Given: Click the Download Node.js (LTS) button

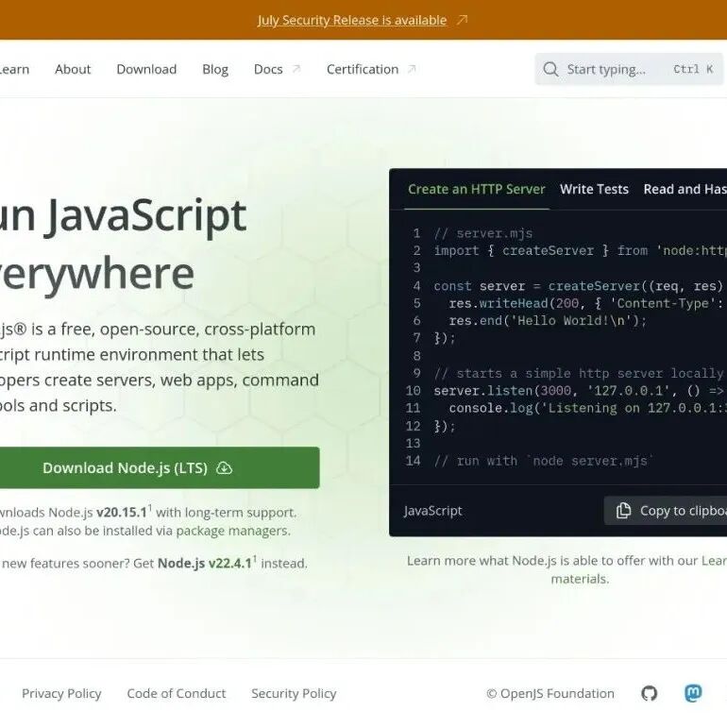Looking at the screenshot, I should pyautogui.click(x=160, y=467).
